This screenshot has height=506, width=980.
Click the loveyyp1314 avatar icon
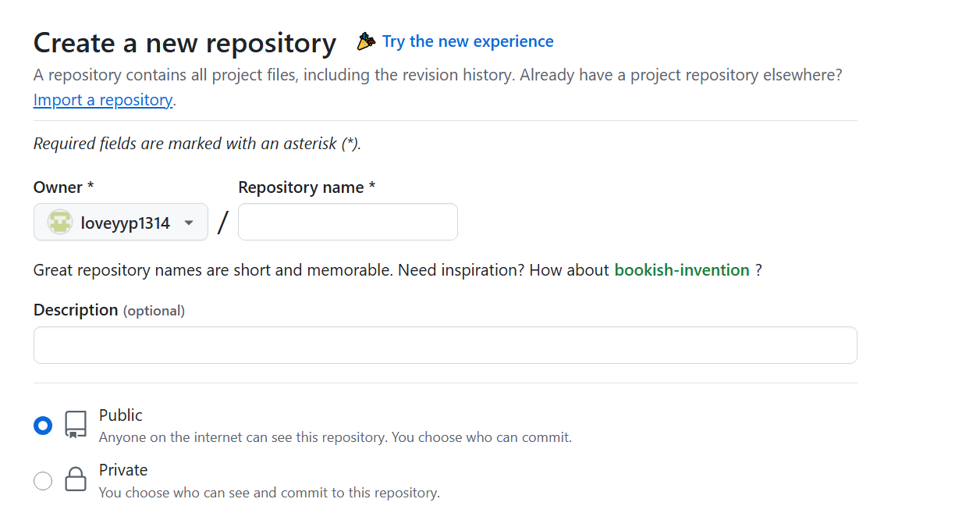click(x=60, y=223)
